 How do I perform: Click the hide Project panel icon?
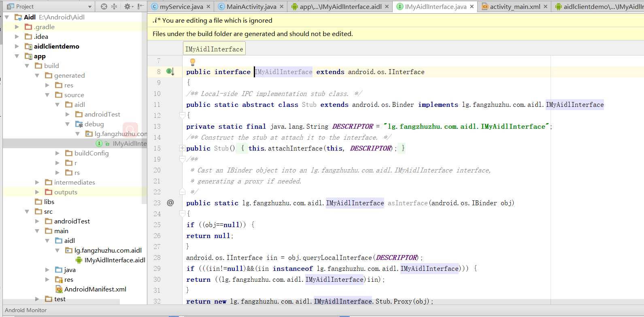pyautogui.click(x=140, y=6)
